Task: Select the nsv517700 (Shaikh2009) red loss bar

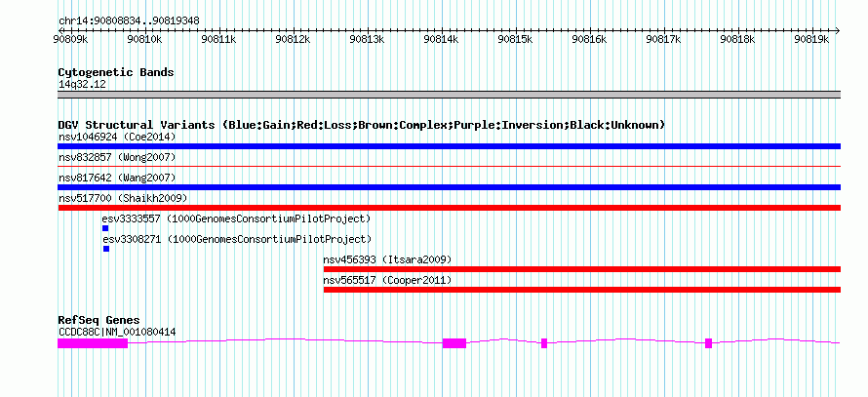Action: click(x=449, y=208)
